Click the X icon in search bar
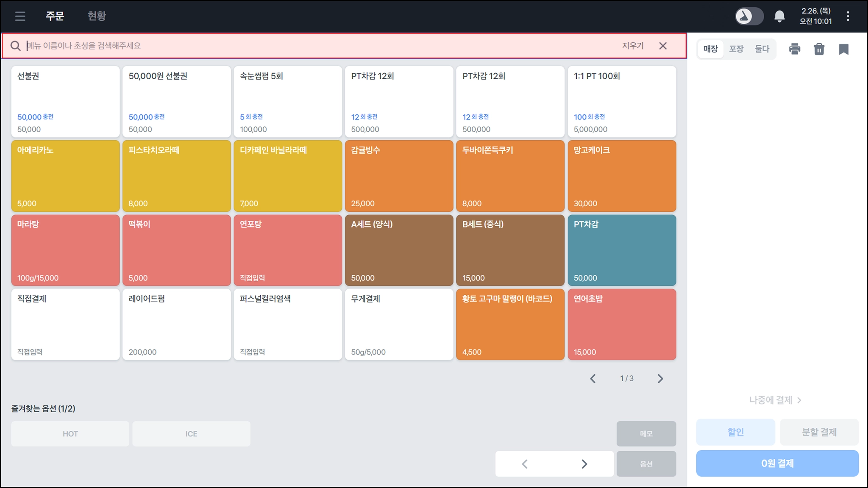Screen dimensions: 868x488 click(x=663, y=46)
